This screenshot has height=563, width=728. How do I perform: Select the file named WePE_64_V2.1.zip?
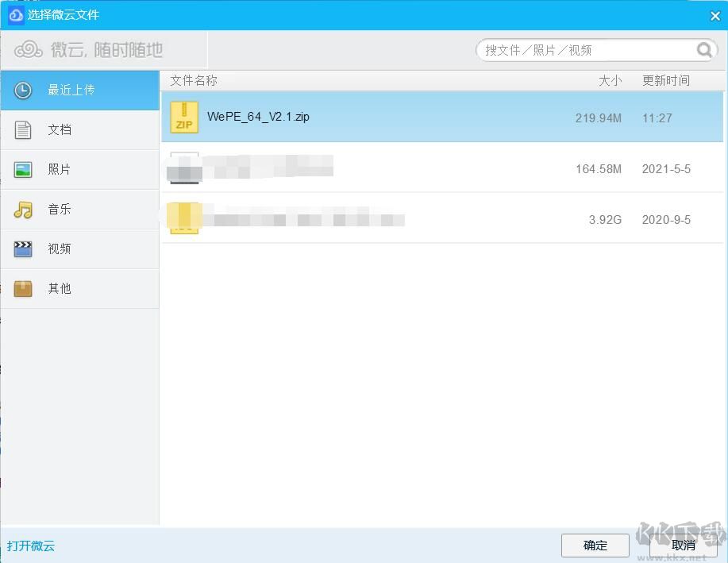click(258, 117)
